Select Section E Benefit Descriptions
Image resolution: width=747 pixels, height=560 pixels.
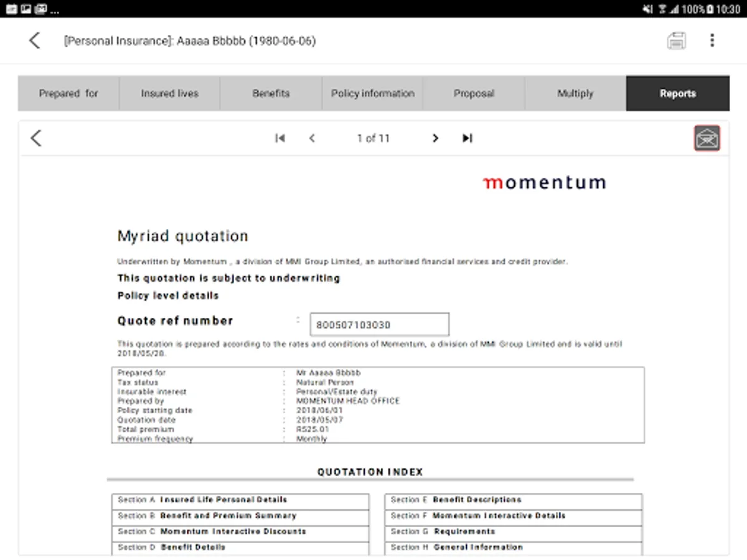[514, 500]
